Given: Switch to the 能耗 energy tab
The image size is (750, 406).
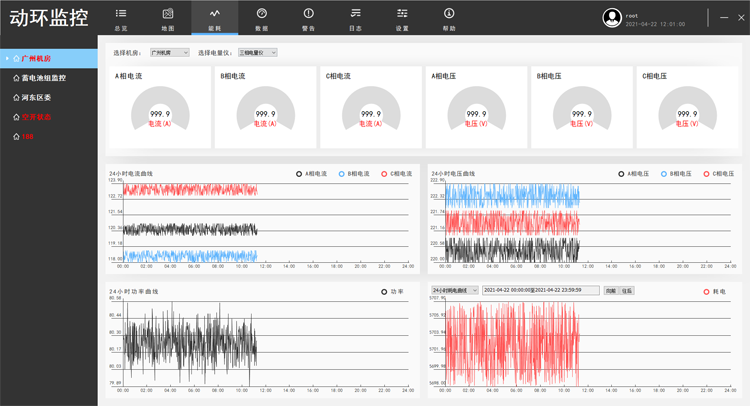Looking at the screenshot, I should click(215, 18).
